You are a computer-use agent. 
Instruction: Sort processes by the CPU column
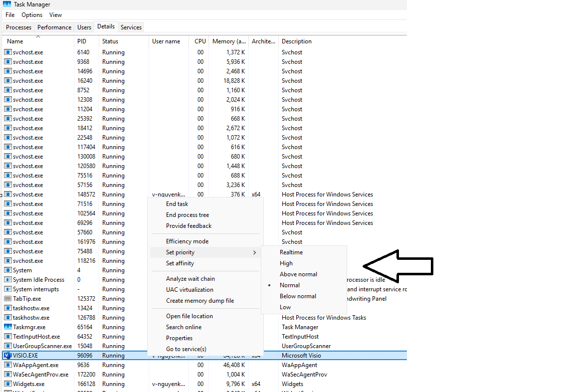coord(199,41)
